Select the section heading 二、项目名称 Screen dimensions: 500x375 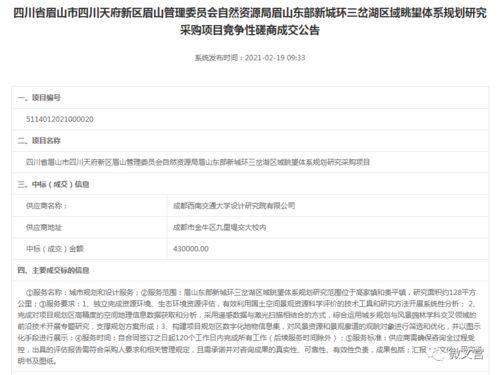[x=39, y=141]
